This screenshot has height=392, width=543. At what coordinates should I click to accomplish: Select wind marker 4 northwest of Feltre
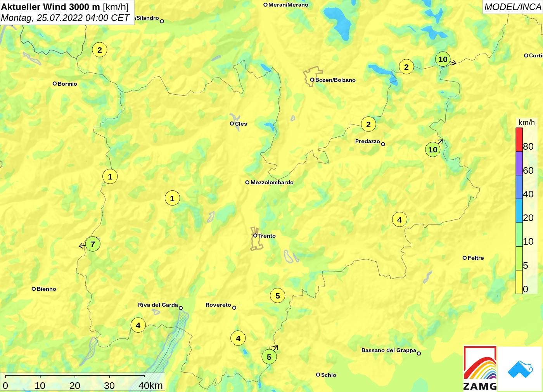click(399, 219)
